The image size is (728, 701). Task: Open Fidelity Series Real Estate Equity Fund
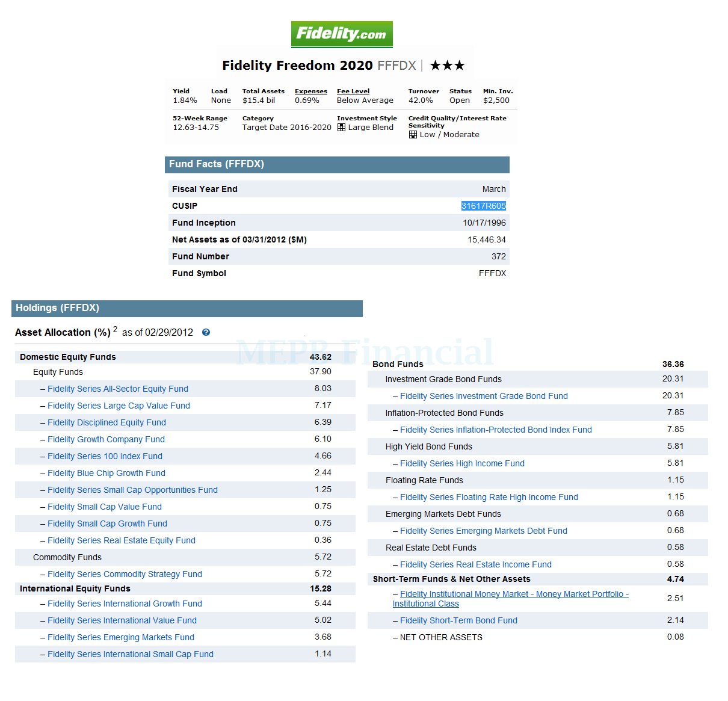[x=122, y=540]
